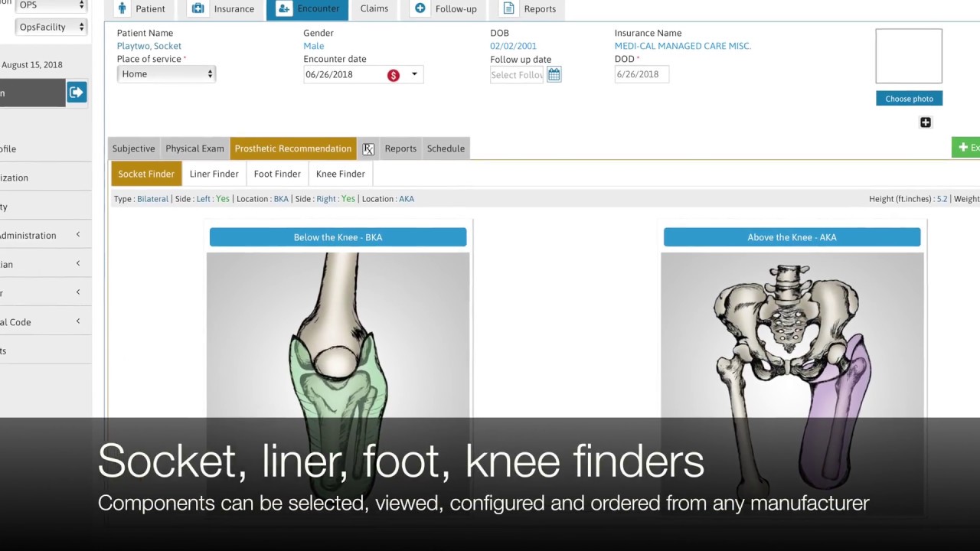Open the Rx prescription tab icon

pos(368,148)
